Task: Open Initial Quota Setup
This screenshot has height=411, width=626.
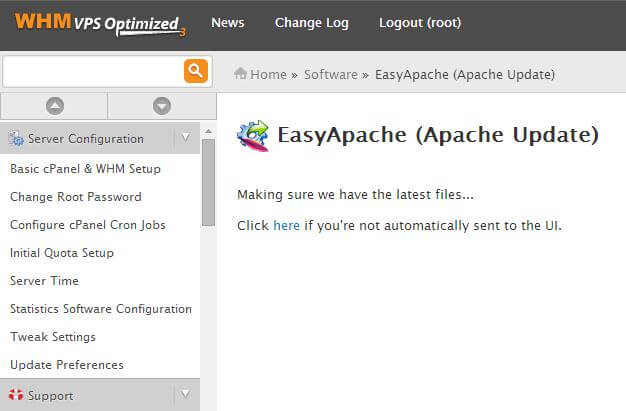Action: pos(62,253)
